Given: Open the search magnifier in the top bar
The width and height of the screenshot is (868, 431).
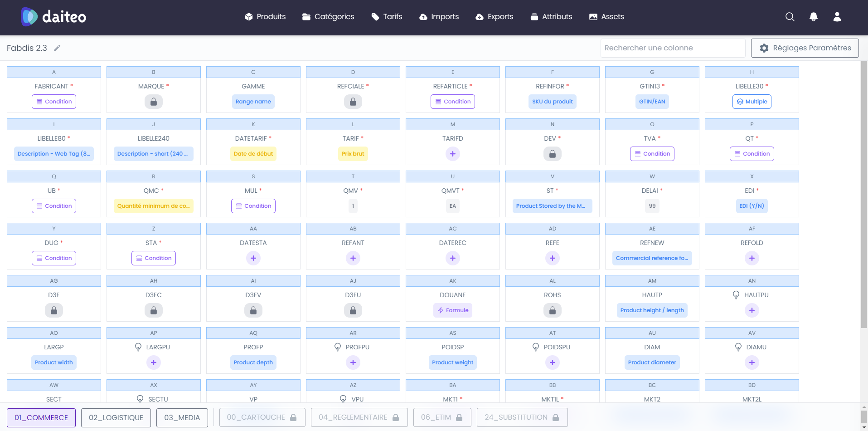Looking at the screenshot, I should (790, 17).
